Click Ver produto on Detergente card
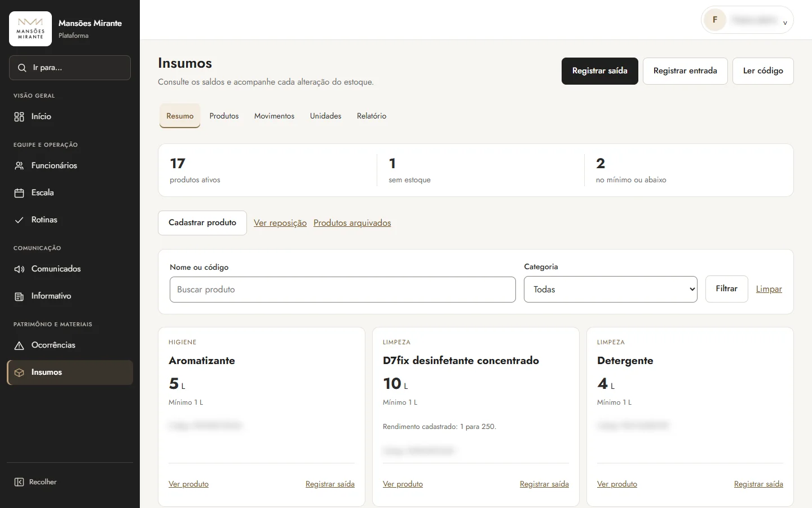The height and width of the screenshot is (508, 812). 617,484
